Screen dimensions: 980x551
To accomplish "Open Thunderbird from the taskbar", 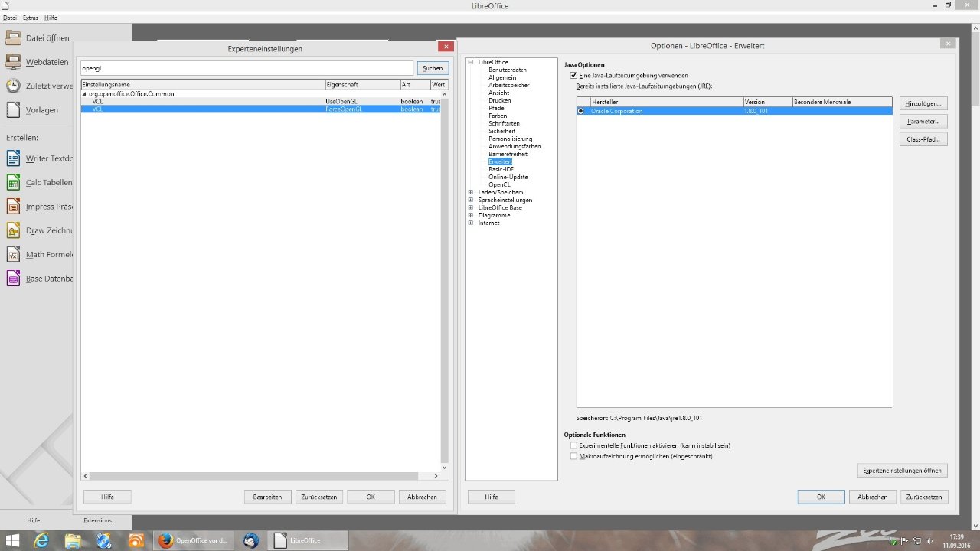I will [250, 540].
